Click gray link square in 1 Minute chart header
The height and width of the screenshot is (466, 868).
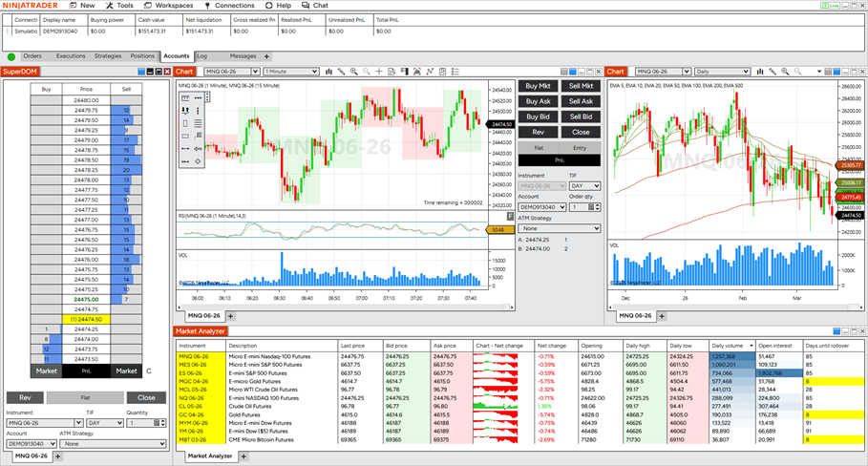coord(564,72)
